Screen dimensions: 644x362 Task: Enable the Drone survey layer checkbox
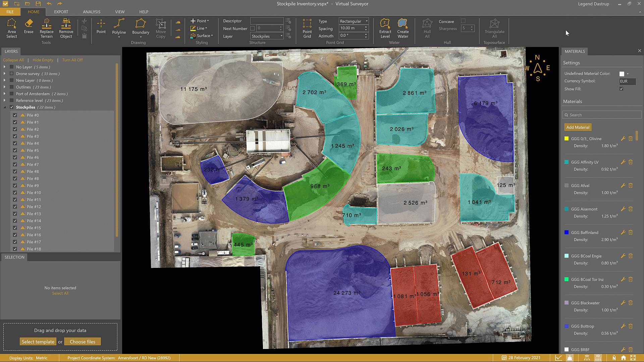coord(12,74)
